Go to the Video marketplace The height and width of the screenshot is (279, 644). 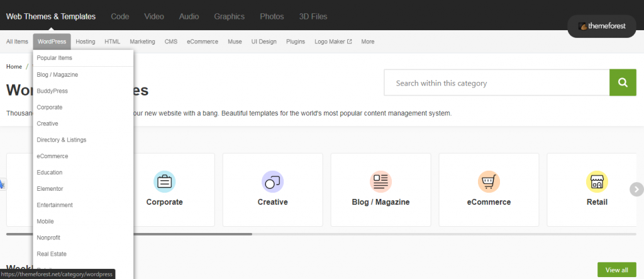tap(154, 16)
